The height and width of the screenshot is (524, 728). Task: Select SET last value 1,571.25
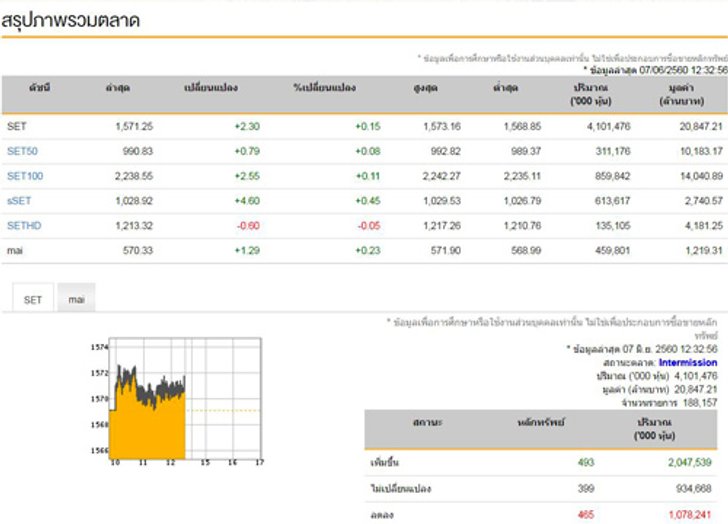tap(134, 126)
